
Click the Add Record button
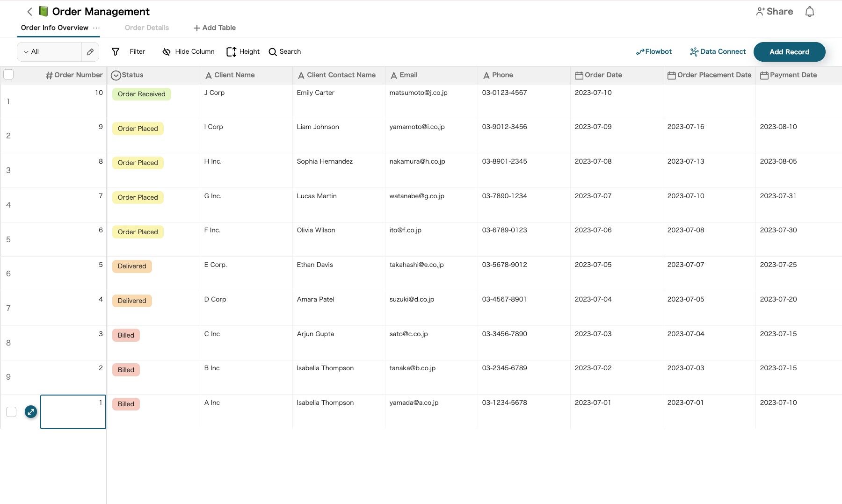pos(789,51)
